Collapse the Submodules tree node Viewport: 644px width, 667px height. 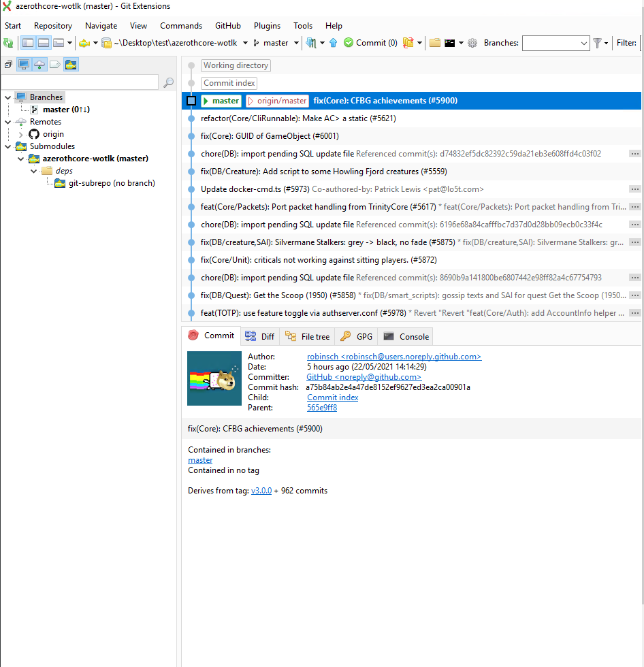coord(7,146)
